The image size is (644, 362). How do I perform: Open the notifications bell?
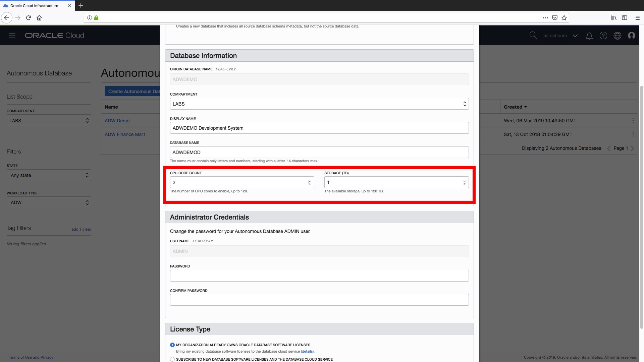click(589, 36)
